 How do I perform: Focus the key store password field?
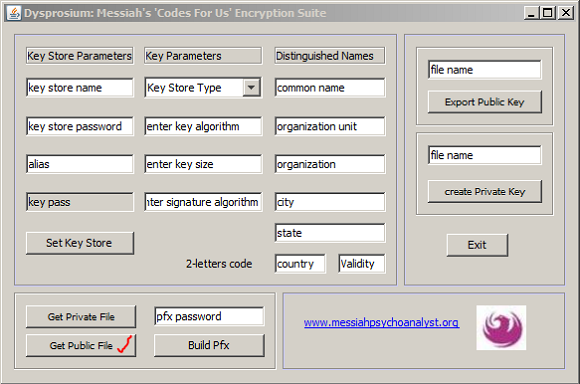80,127
